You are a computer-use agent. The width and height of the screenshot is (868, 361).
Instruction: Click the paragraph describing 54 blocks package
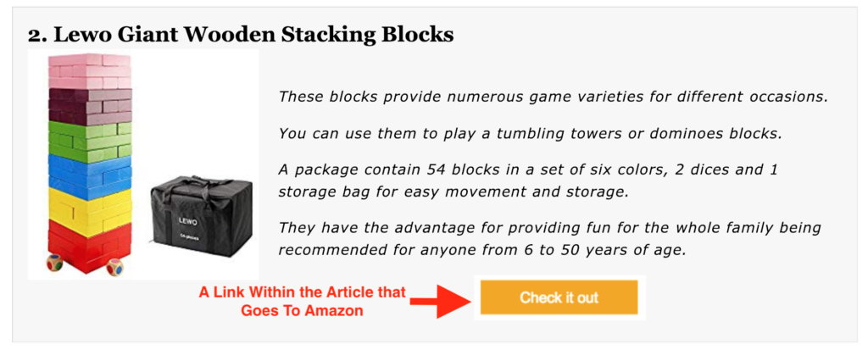528,180
